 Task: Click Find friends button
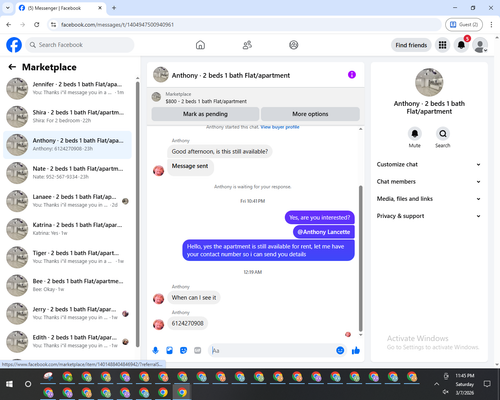coord(411,45)
